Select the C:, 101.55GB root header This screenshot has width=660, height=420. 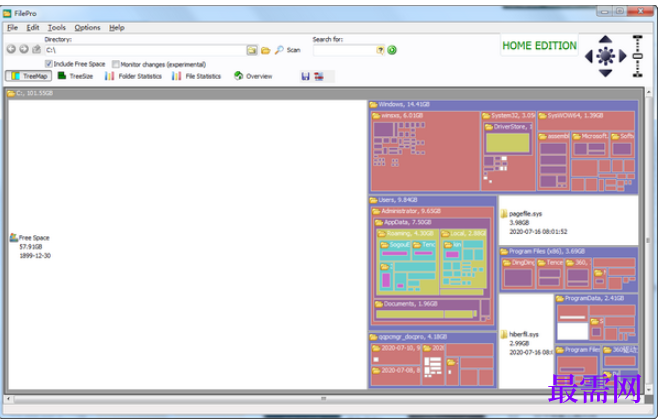[x=325, y=93]
